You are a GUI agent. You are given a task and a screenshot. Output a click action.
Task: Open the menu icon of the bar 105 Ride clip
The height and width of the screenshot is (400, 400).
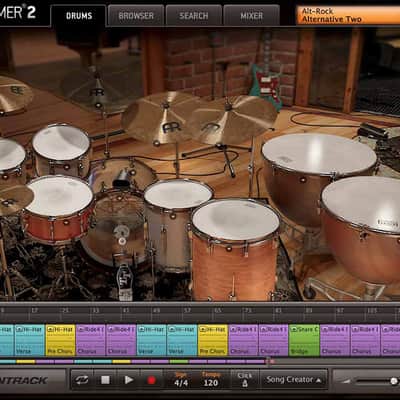(355, 330)
